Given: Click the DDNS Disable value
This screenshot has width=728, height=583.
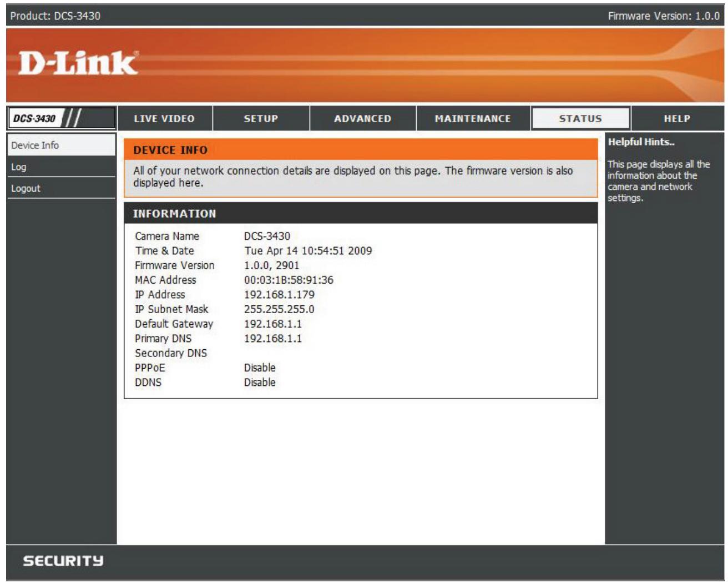Looking at the screenshot, I should point(260,382).
